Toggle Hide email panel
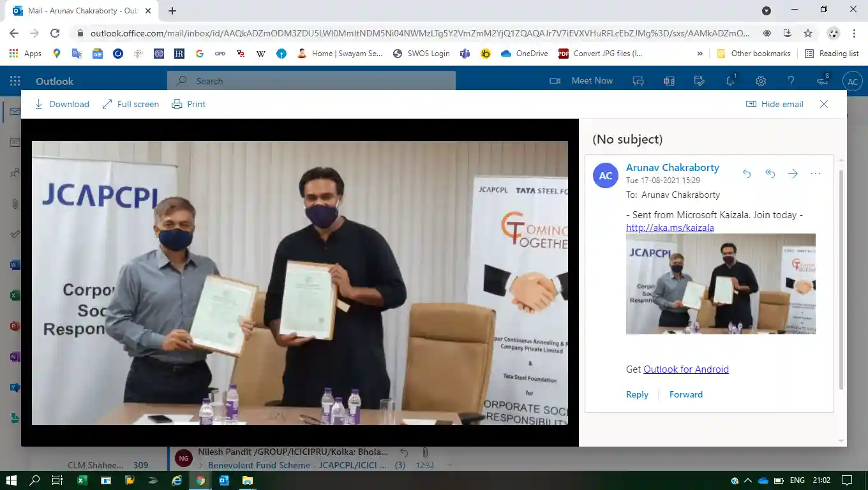 coord(774,104)
